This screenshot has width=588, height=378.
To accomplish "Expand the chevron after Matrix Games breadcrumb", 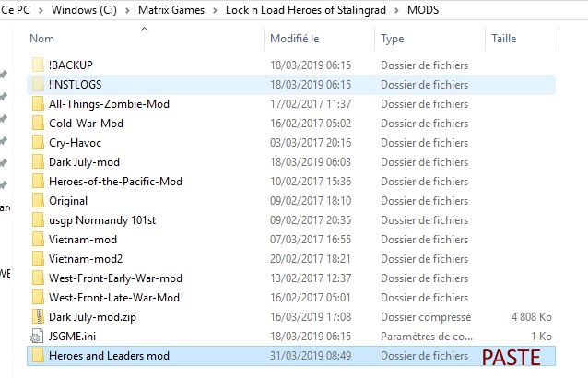I will 215,10.
